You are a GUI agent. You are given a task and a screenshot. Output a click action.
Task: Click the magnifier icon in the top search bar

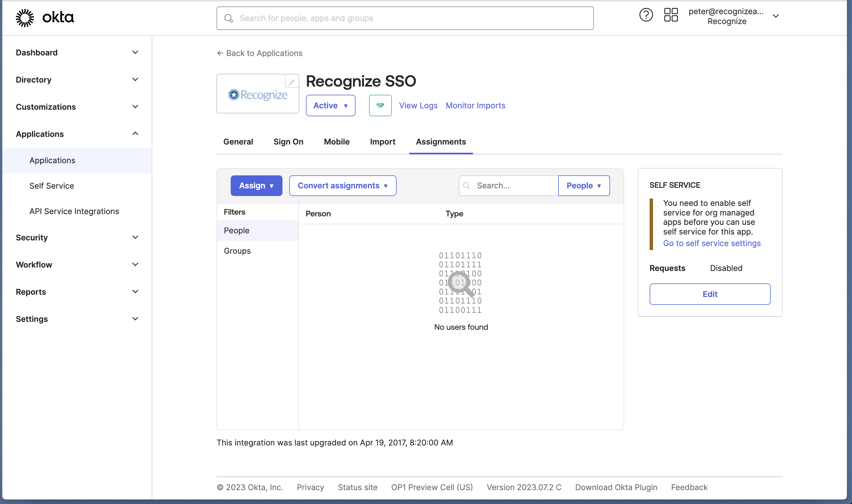[x=229, y=18]
